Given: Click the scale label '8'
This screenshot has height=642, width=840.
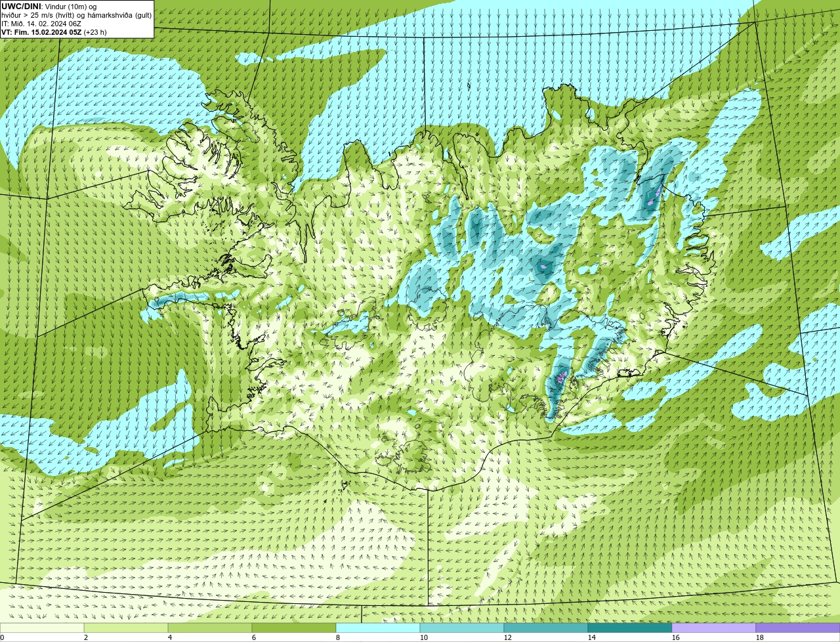Looking at the screenshot, I should pos(338,637).
